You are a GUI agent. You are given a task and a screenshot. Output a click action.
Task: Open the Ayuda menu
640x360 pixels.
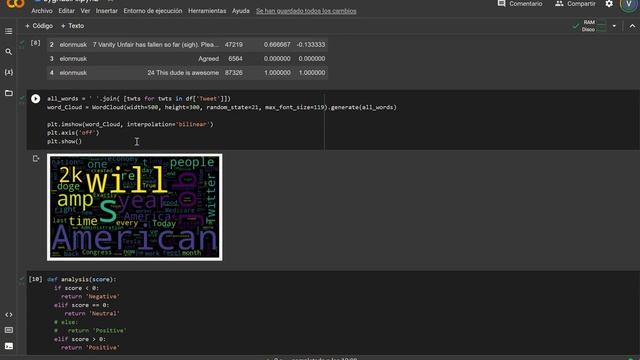point(241,11)
